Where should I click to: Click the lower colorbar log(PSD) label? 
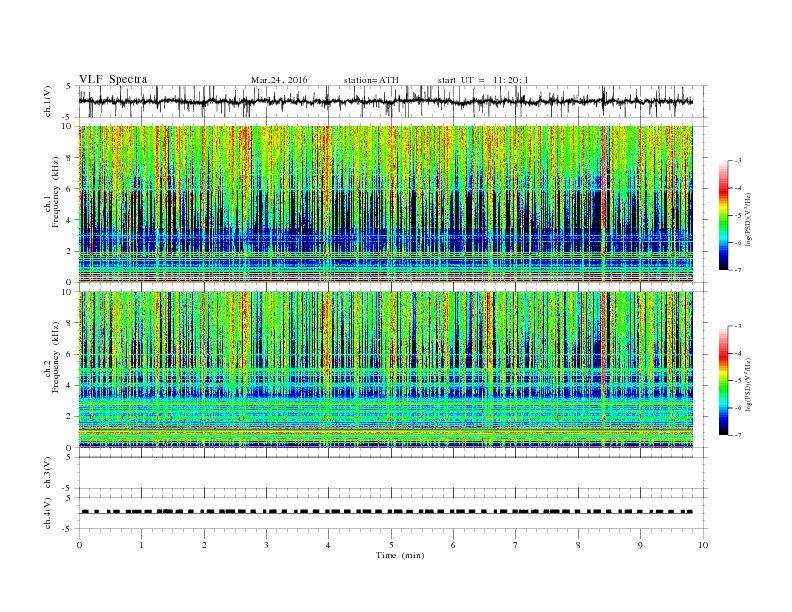coord(748,384)
